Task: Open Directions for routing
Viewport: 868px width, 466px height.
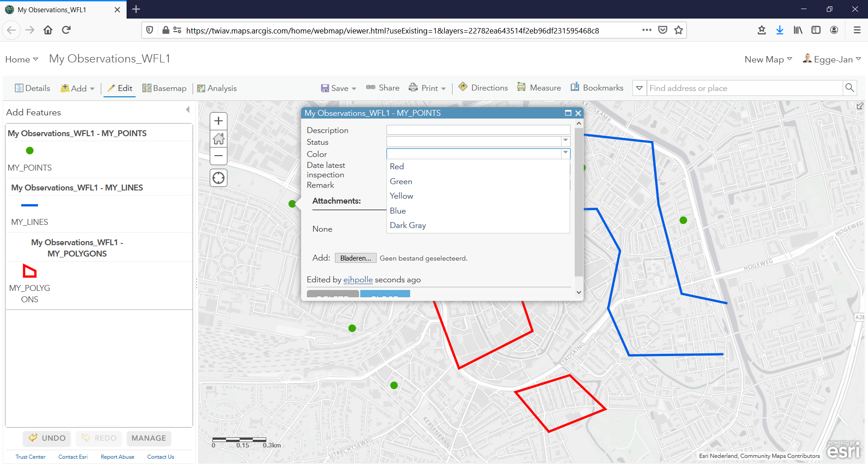Action: tap(483, 87)
